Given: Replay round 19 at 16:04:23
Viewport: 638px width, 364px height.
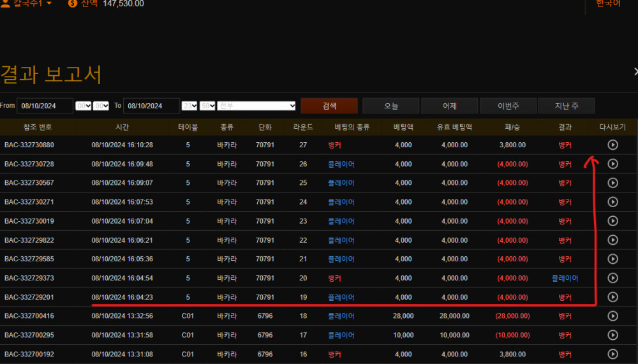Looking at the screenshot, I should pos(612,297).
